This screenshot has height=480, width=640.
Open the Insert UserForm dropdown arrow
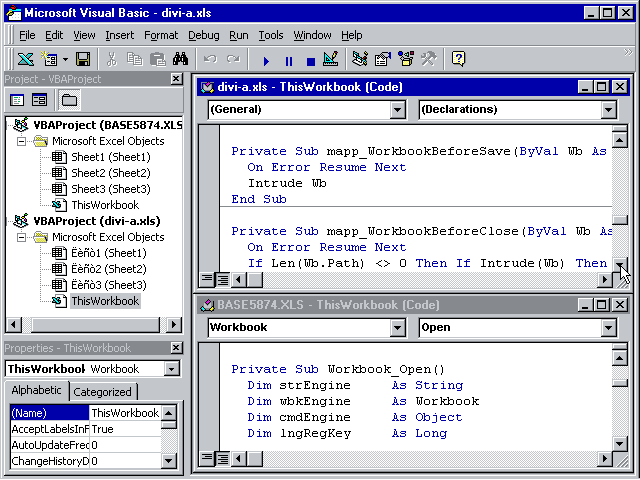point(65,60)
